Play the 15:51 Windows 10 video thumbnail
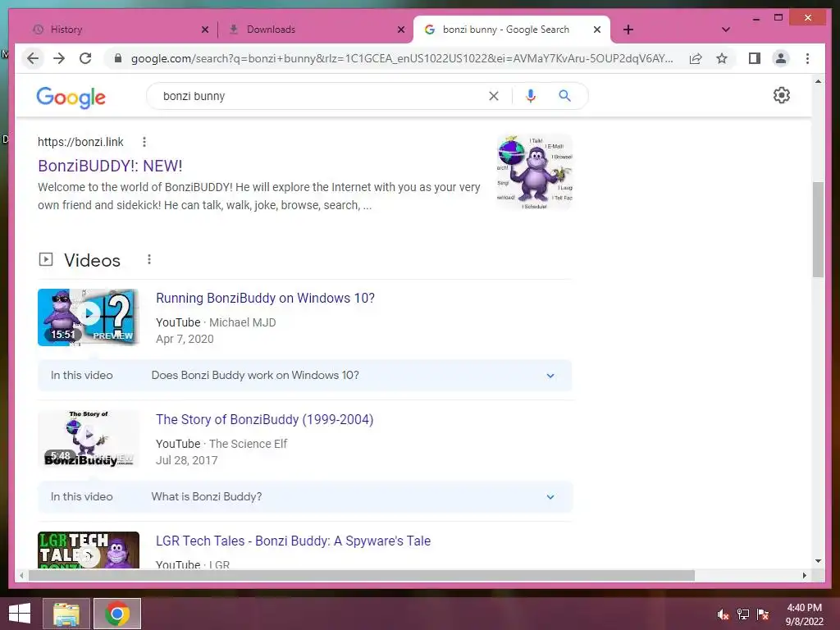The image size is (840, 630). point(89,317)
